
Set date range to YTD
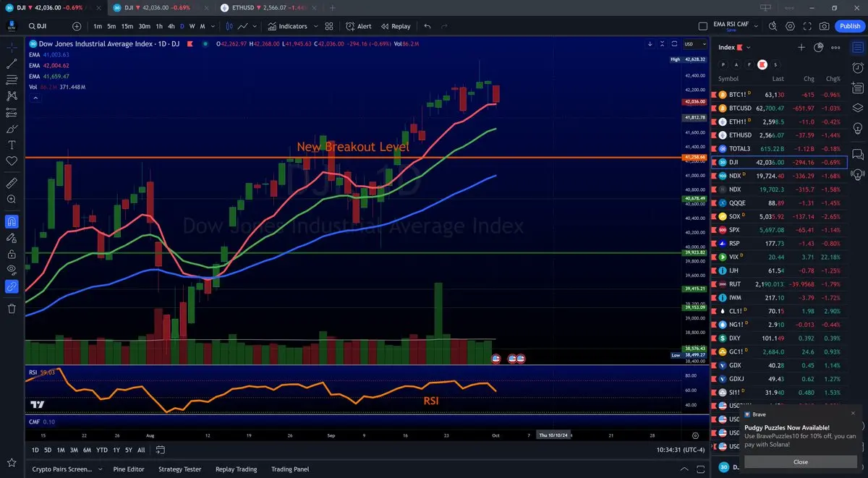pyautogui.click(x=102, y=450)
